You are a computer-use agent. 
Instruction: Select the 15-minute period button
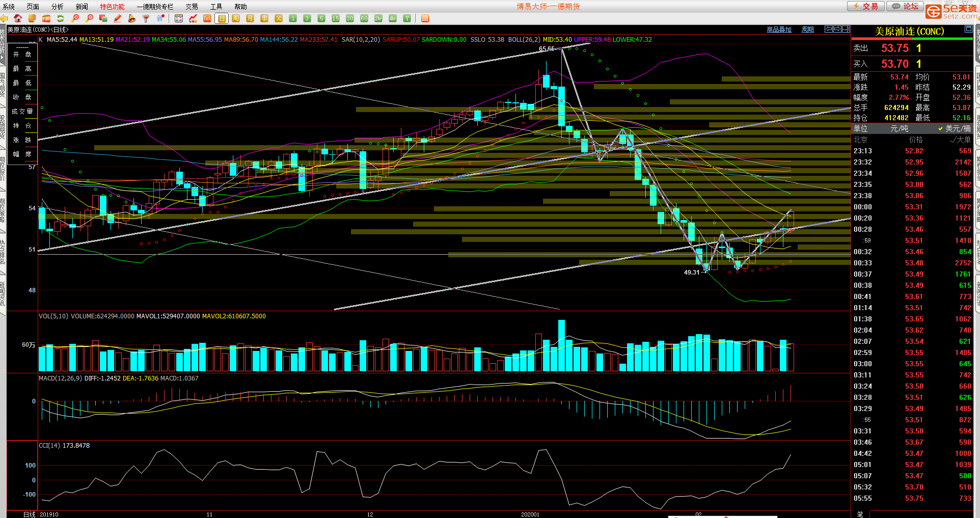pos(336,18)
